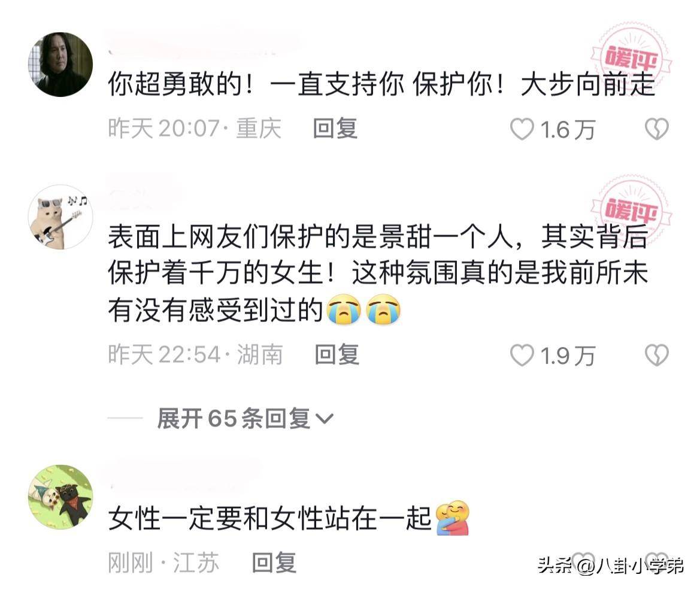Open the 头条 @八卦小学弟 watermark link
700x590 pixels.
(611, 565)
